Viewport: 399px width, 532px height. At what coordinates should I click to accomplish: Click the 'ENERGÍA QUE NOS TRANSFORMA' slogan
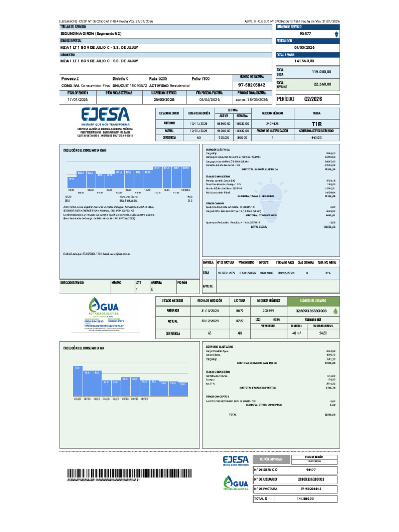coord(105,125)
